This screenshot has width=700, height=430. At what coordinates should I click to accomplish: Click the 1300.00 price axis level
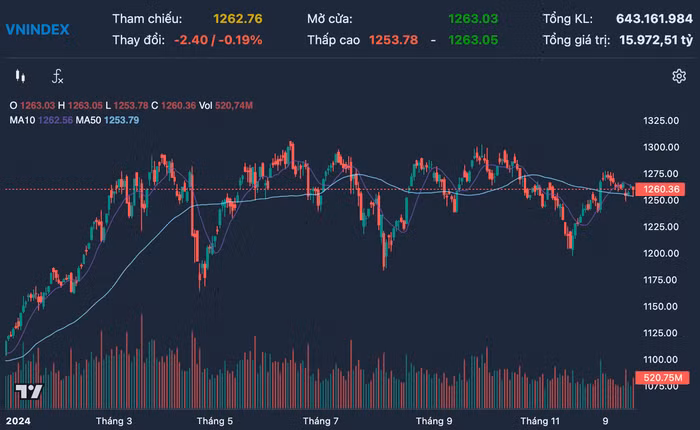tap(662, 147)
